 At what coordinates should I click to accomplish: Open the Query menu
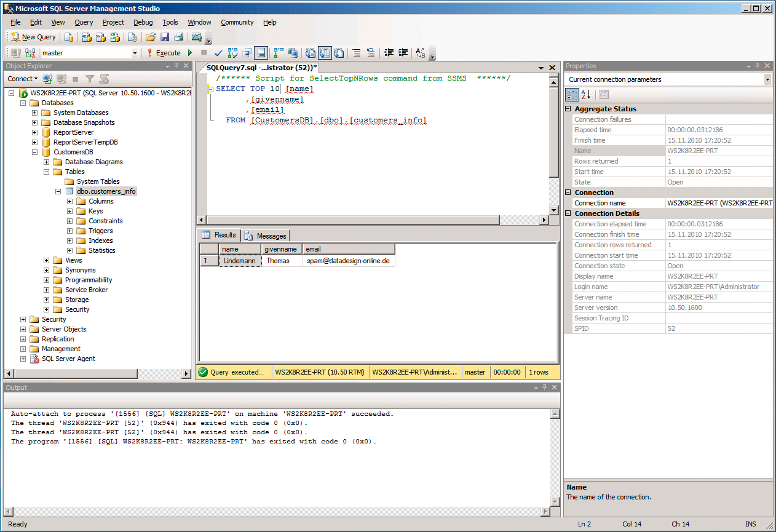tap(84, 22)
